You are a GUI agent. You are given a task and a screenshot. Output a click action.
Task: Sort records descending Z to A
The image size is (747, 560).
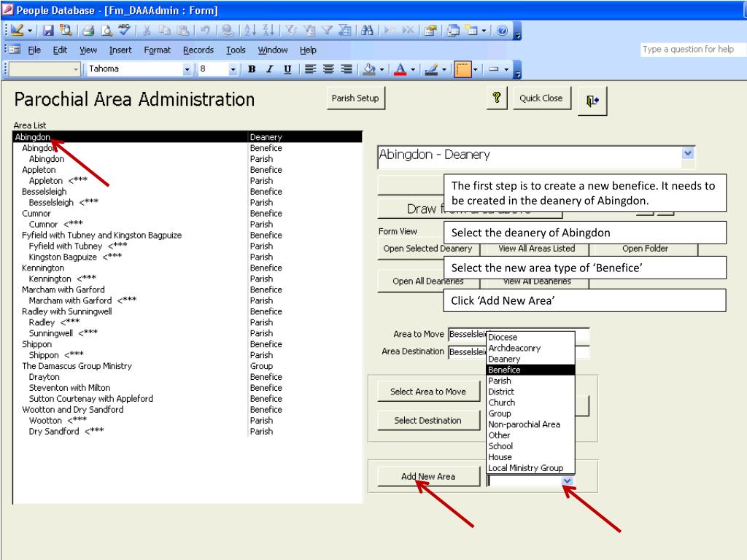pyautogui.click(x=268, y=31)
